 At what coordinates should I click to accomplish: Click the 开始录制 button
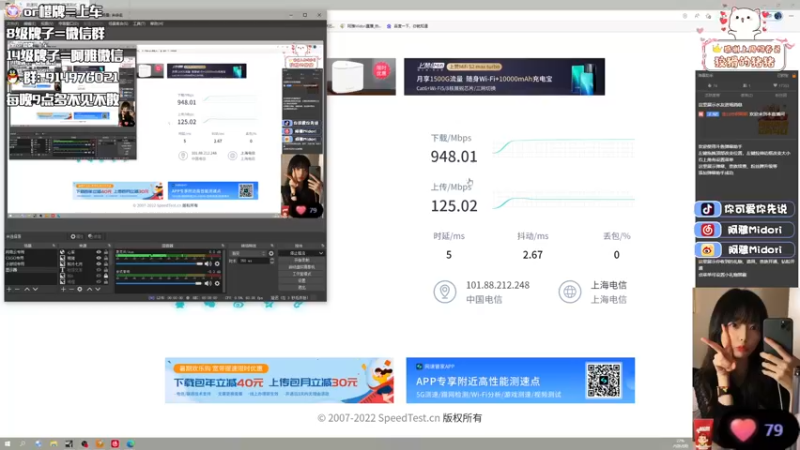coord(302,260)
